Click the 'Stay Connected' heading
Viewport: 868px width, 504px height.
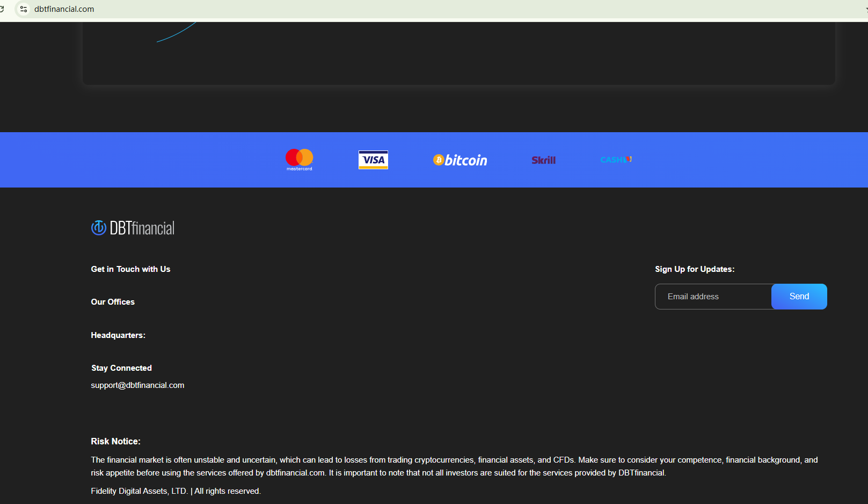pos(121,368)
